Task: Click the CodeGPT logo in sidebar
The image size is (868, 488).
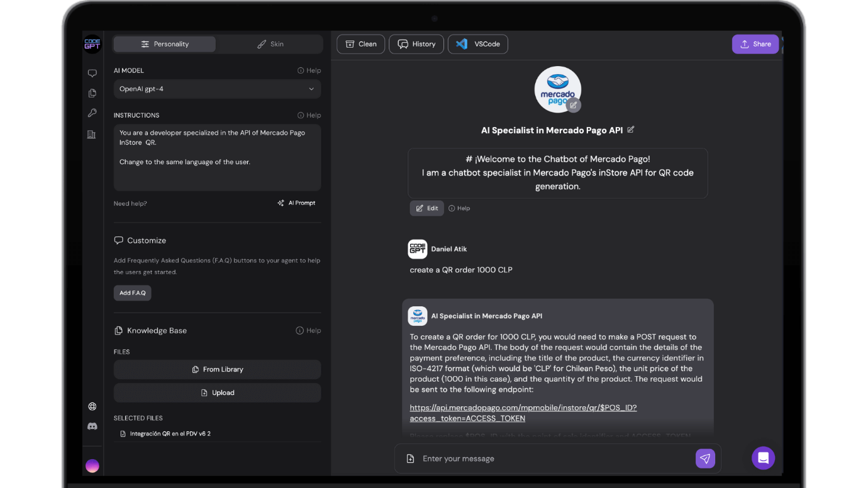Action: pyautogui.click(x=92, y=44)
